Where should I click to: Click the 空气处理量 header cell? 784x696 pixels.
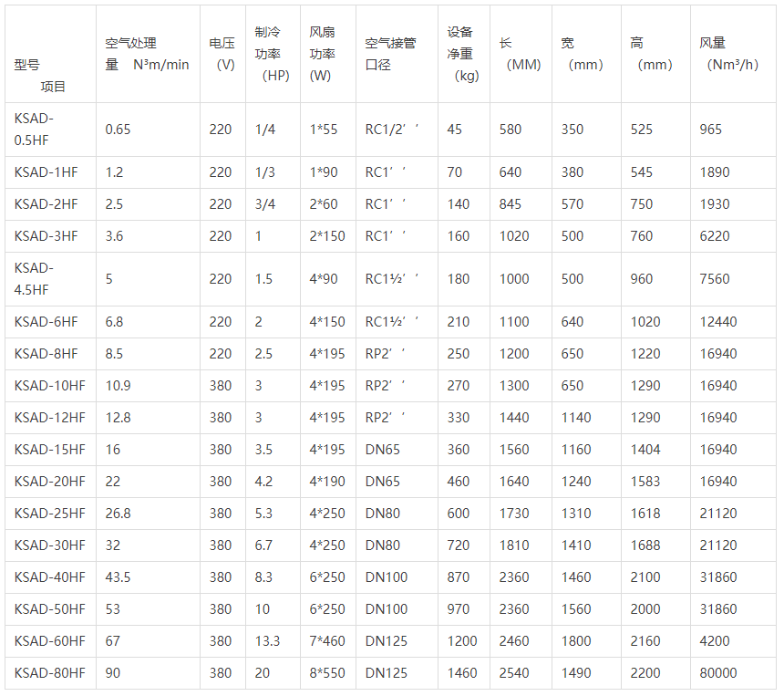[x=146, y=54]
